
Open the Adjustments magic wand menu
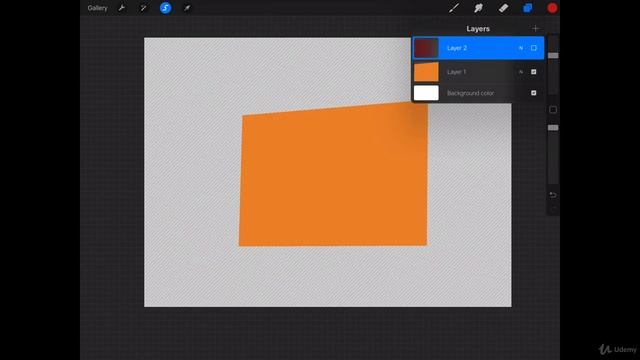tap(143, 8)
